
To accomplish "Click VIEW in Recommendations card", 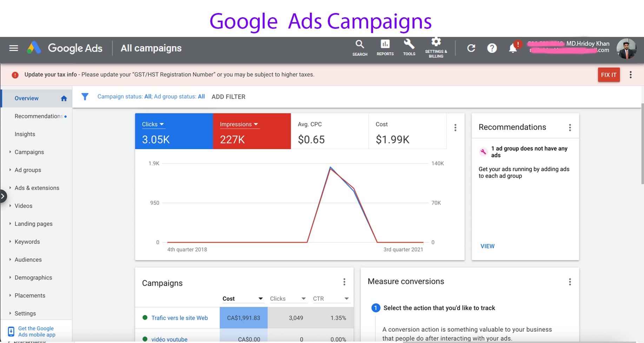I will pyautogui.click(x=487, y=246).
